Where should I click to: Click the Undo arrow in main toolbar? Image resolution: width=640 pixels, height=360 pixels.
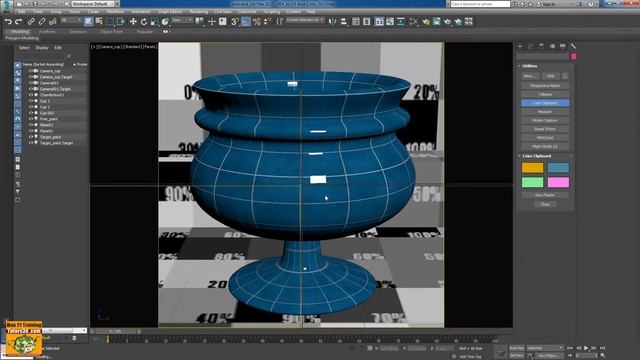click(x=8, y=22)
